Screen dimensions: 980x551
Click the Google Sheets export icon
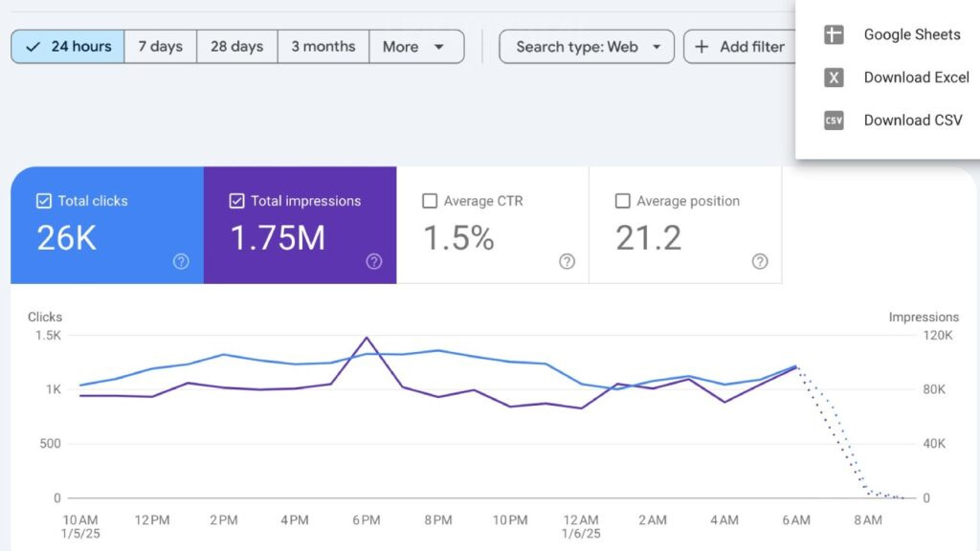point(834,34)
